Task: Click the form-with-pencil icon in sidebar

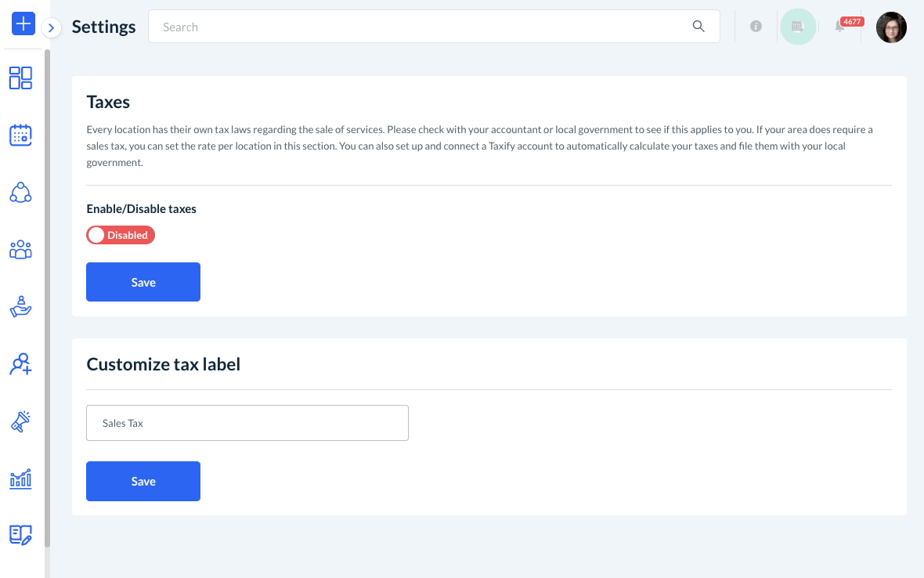Action: (20, 535)
